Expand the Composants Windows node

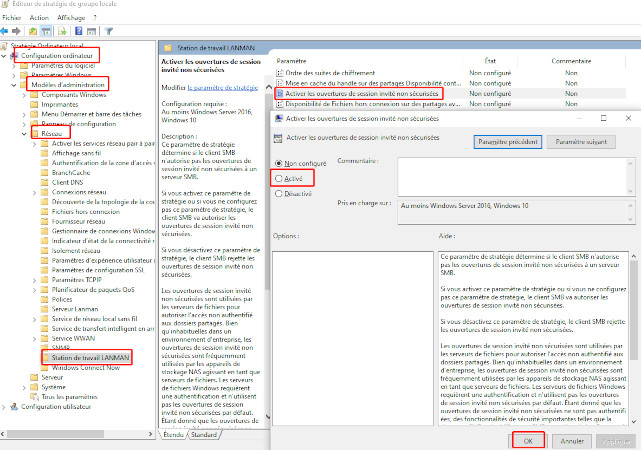(x=24, y=95)
